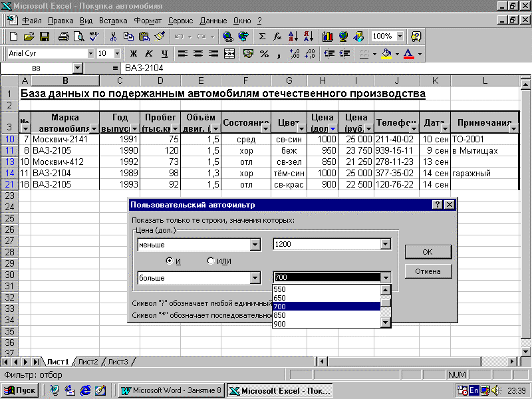Activate the Format Painter brush
The image size is (532, 399).
(160, 37)
